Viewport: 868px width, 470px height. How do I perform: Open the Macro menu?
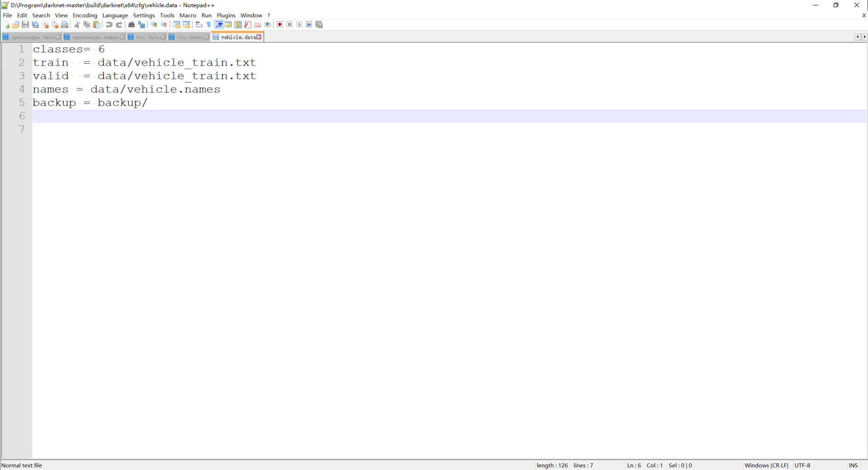tap(188, 15)
